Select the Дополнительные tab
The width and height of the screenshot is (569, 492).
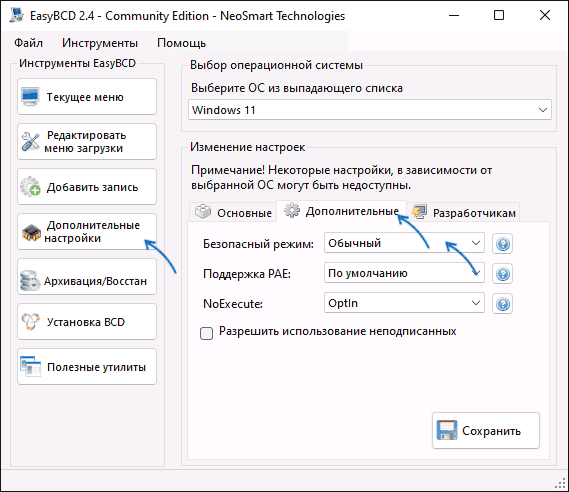tap(341, 210)
